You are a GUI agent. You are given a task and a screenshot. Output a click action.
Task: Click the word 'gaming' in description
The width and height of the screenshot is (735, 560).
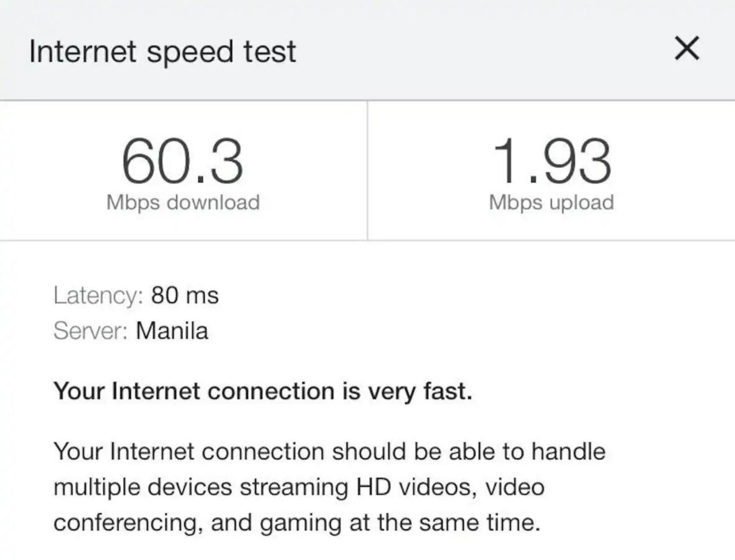301,523
